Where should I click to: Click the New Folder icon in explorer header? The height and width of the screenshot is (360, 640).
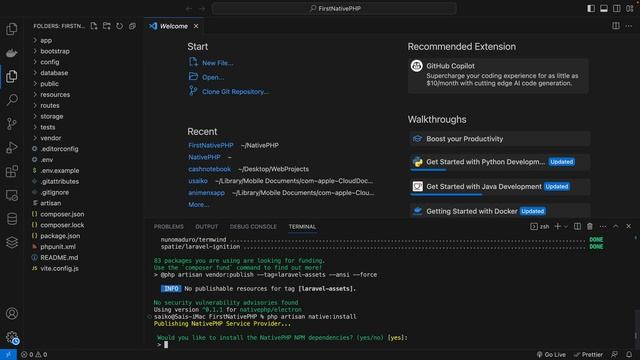107,26
